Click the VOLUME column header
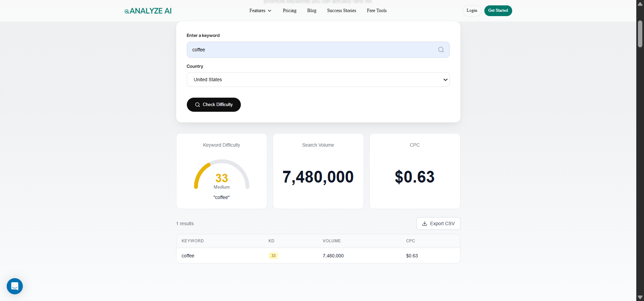This screenshot has height=301, width=644. 332,241
